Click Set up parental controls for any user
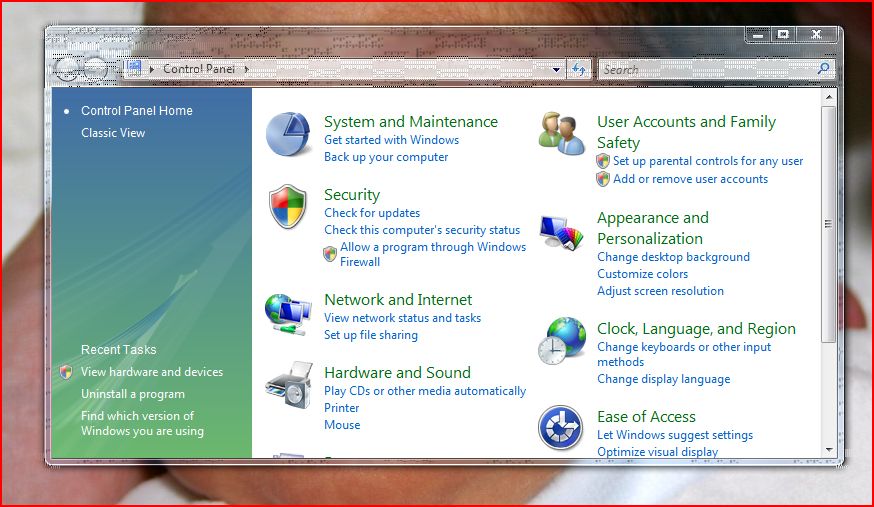Screen dimensions: 874x507 [708, 161]
